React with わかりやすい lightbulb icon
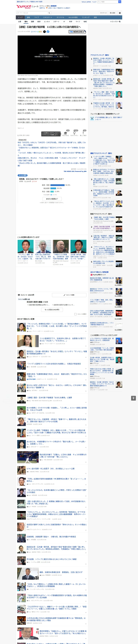The height and width of the screenshot is (644, 138). pos(74,133)
